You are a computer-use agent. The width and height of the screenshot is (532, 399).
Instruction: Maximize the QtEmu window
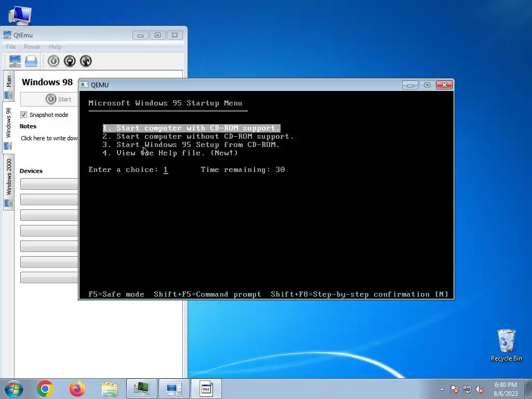pyautogui.click(x=157, y=35)
